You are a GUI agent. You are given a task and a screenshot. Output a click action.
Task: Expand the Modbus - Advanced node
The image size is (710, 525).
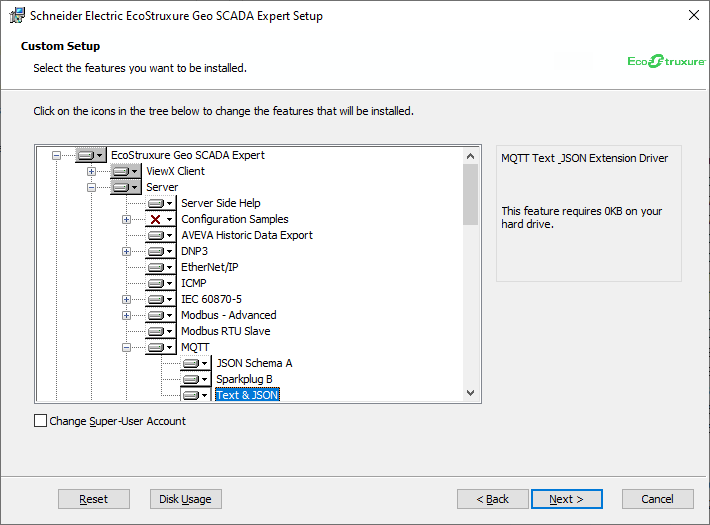coord(127,315)
